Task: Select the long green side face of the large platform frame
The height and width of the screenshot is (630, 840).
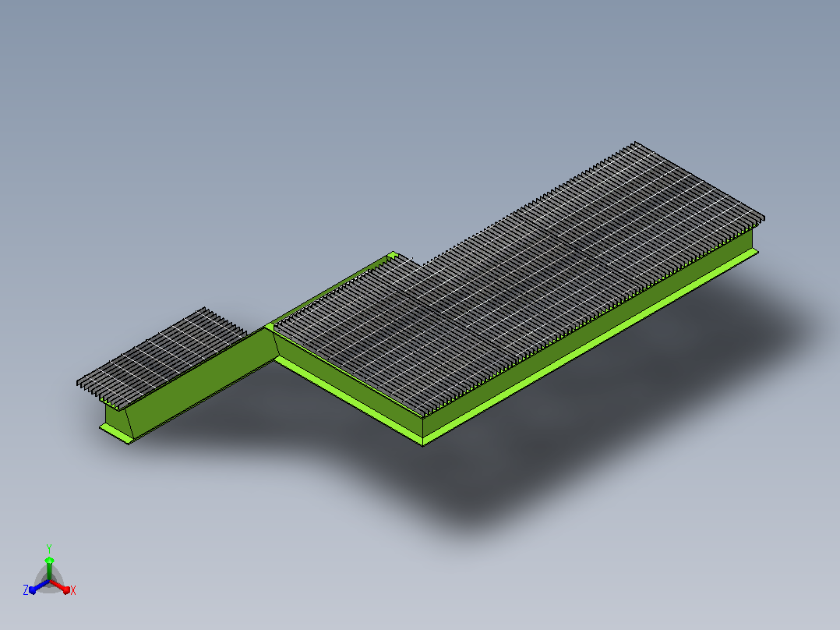Action: coord(588,334)
